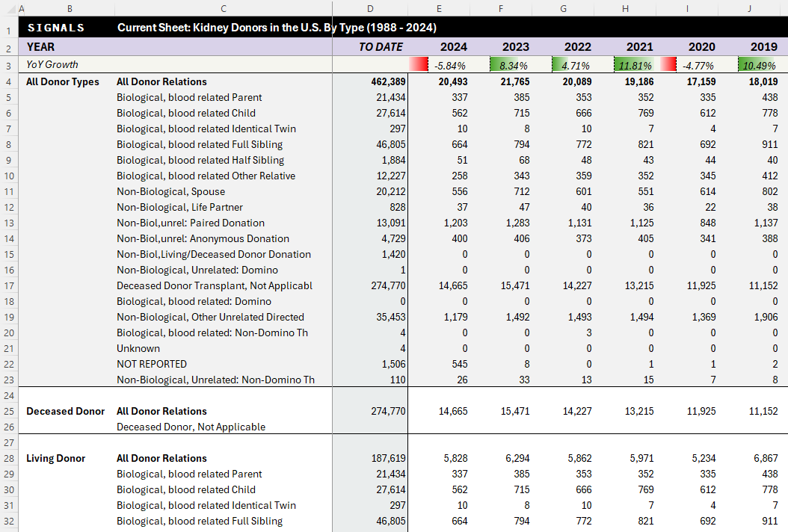Select the 4.71% growth cell
Viewport: 788px width, 532px height.
[x=563, y=65]
